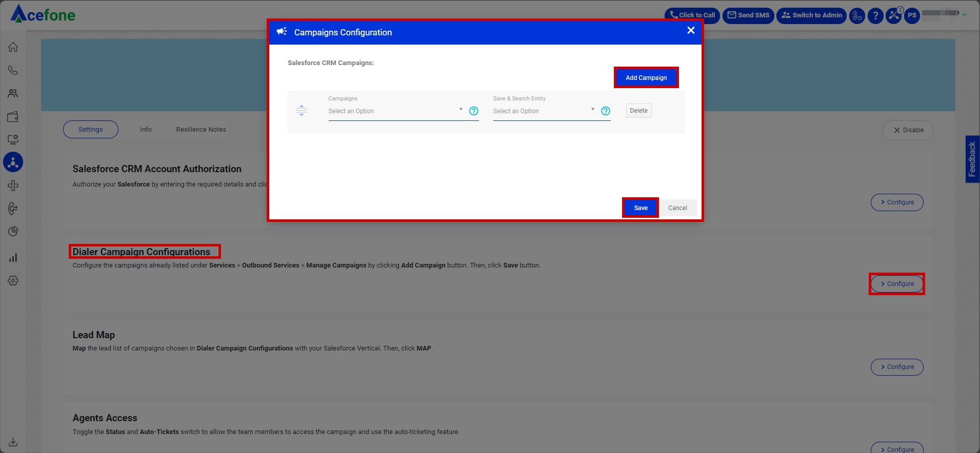Open the Feedback side tab
This screenshot has height=453, width=980.
point(972,159)
